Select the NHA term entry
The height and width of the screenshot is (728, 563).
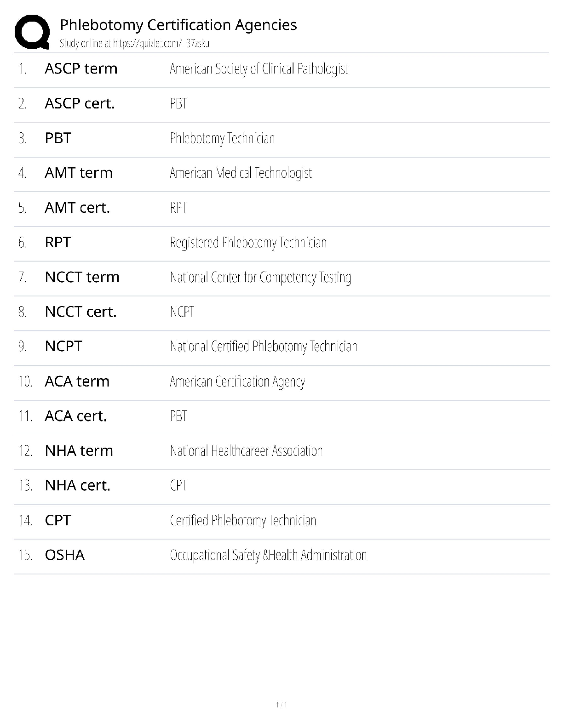(x=79, y=451)
